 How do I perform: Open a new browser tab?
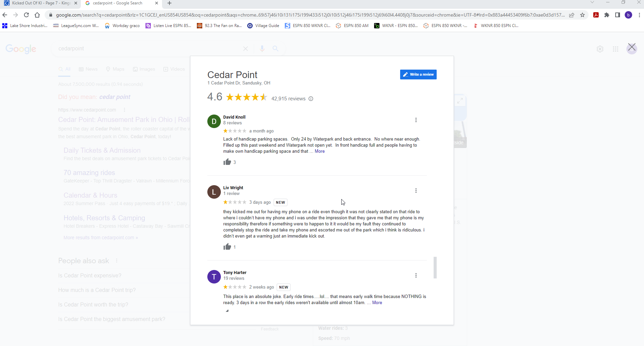(169, 3)
